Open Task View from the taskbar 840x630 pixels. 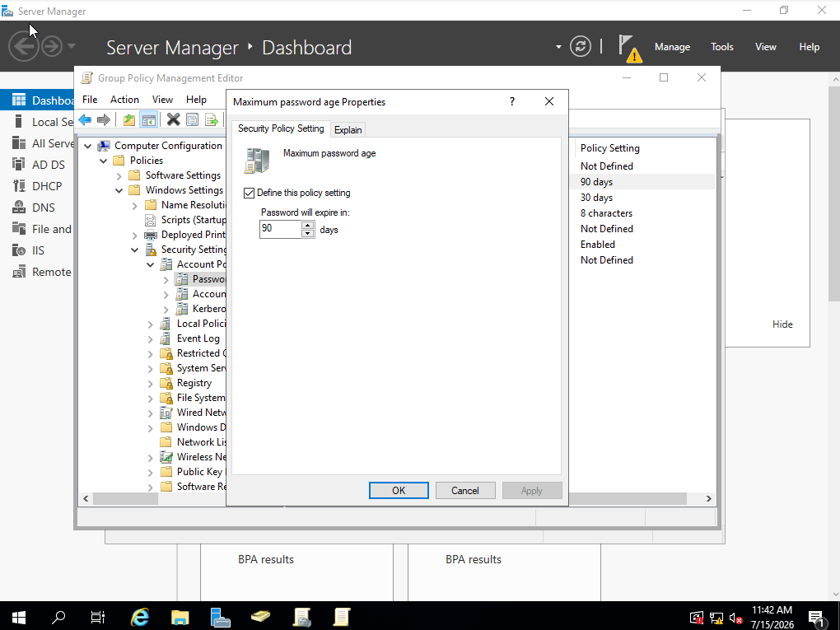pyautogui.click(x=97, y=617)
